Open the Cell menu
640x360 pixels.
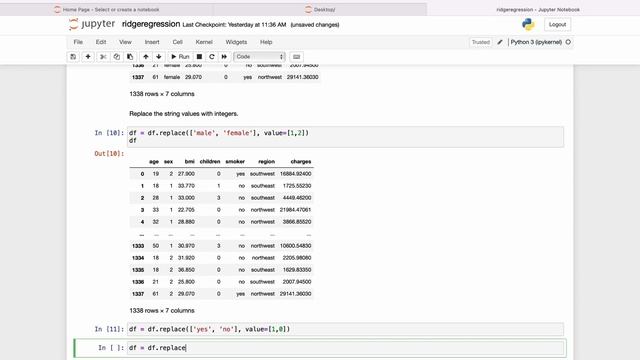tap(178, 42)
